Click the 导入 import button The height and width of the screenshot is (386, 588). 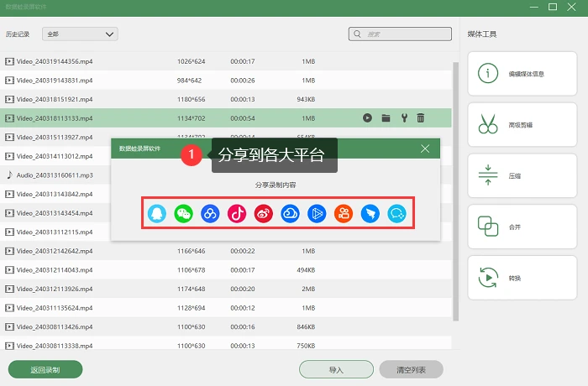336,369
